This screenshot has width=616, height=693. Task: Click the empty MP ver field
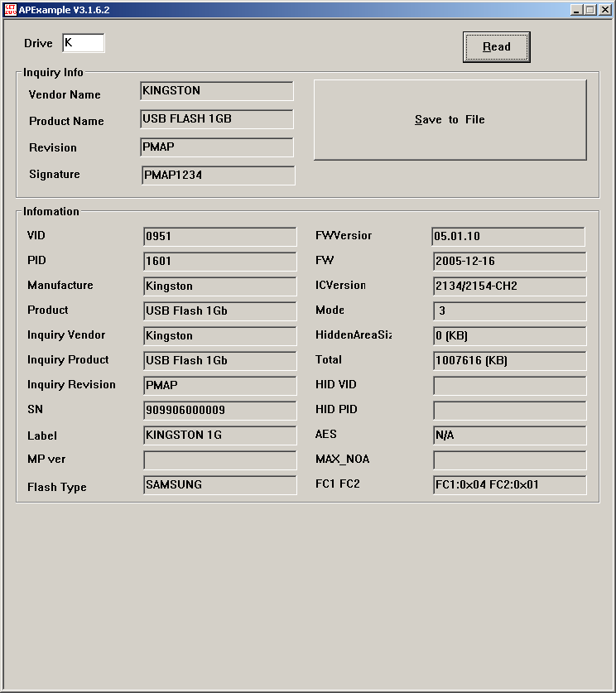click(x=220, y=460)
